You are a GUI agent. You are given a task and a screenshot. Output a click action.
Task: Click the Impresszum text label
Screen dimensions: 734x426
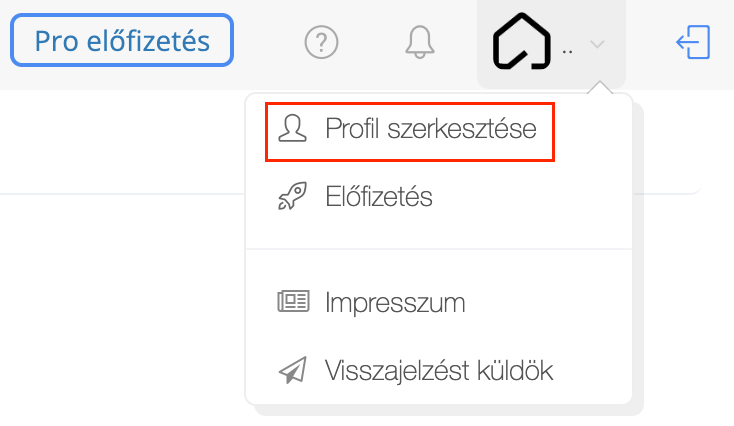tap(395, 302)
